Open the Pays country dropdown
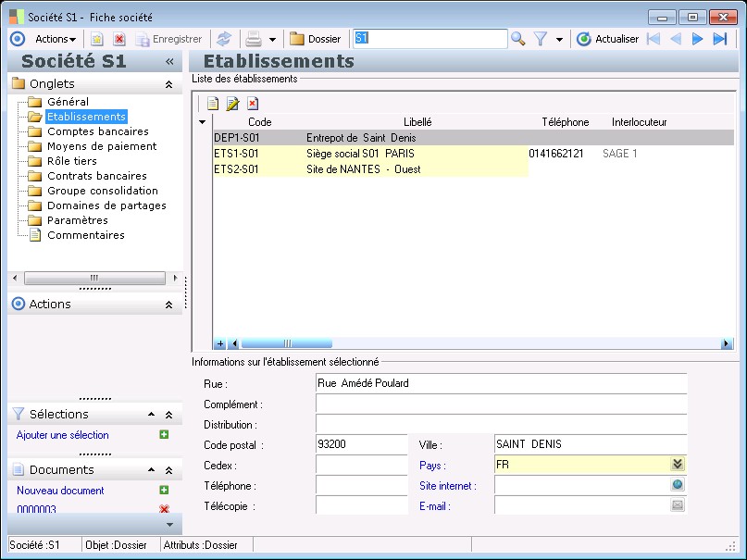 click(x=678, y=465)
